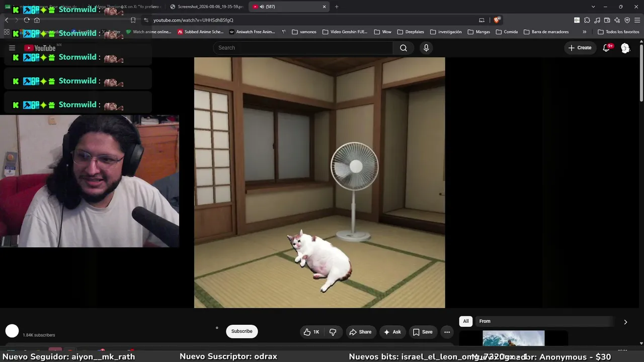Image resolution: width=644 pixels, height=362 pixels.
Task: Show more bookmarks with double chevron
Action: click(x=584, y=32)
